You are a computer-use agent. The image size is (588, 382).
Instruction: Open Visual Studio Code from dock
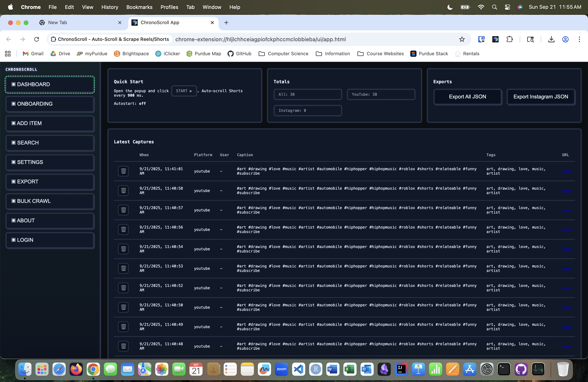click(298, 369)
